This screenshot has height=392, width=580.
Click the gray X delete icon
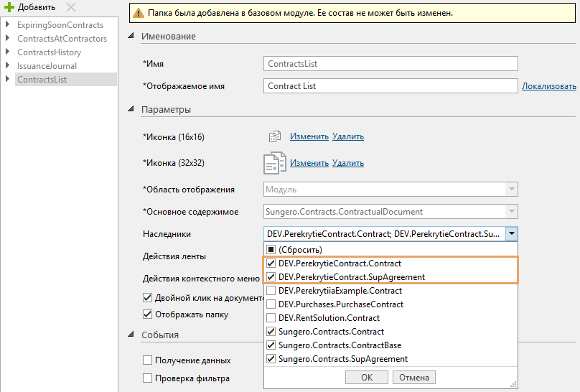click(x=71, y=7)
